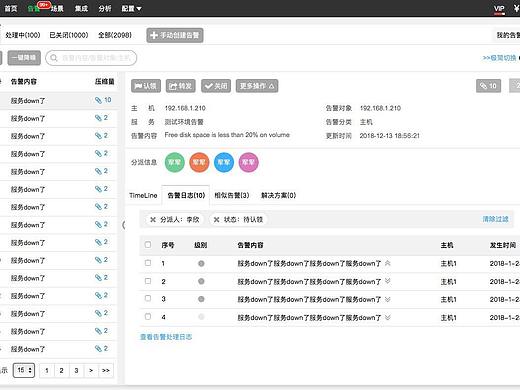Click severity dot of log row 3

click(201, 299)
